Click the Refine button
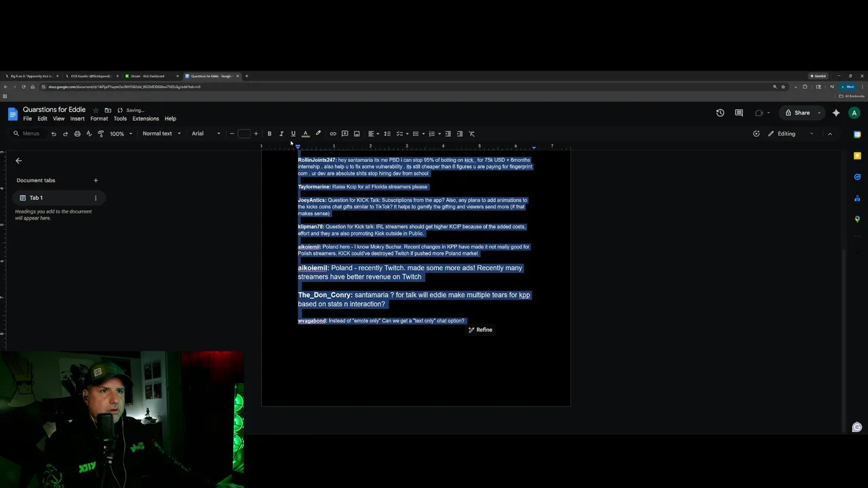The height and width of the screenshot is (488, 868). coord(480,330)
